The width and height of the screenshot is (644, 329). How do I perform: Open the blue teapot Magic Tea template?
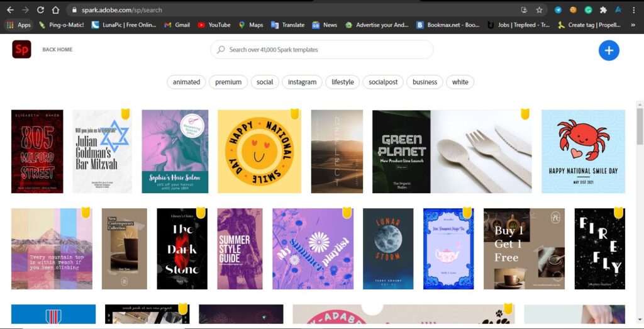click(448, 249)
